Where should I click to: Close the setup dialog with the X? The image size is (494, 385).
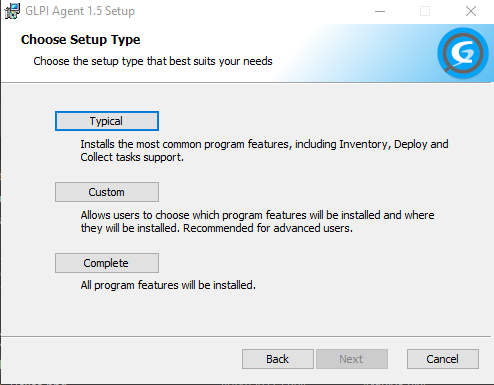click(x=471, y=11)
